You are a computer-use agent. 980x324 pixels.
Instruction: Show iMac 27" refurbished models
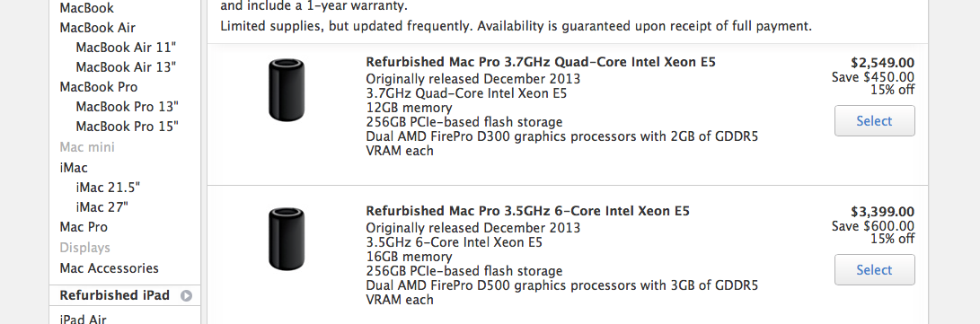coord(102,207)
